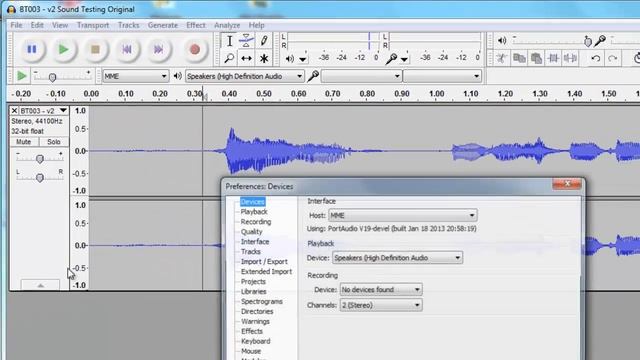
Task: Select the Draw (pencil) tool
Action: coord(264,41)
